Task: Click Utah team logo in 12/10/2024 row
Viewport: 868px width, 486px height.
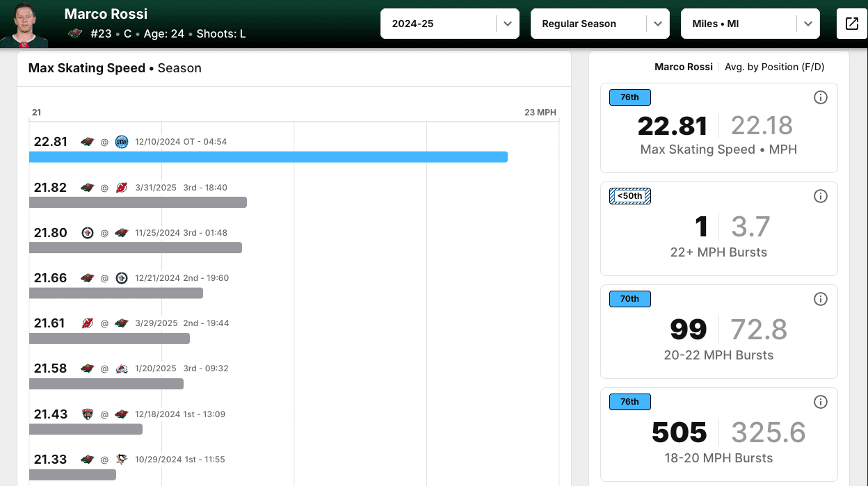Action: point(122,142)
